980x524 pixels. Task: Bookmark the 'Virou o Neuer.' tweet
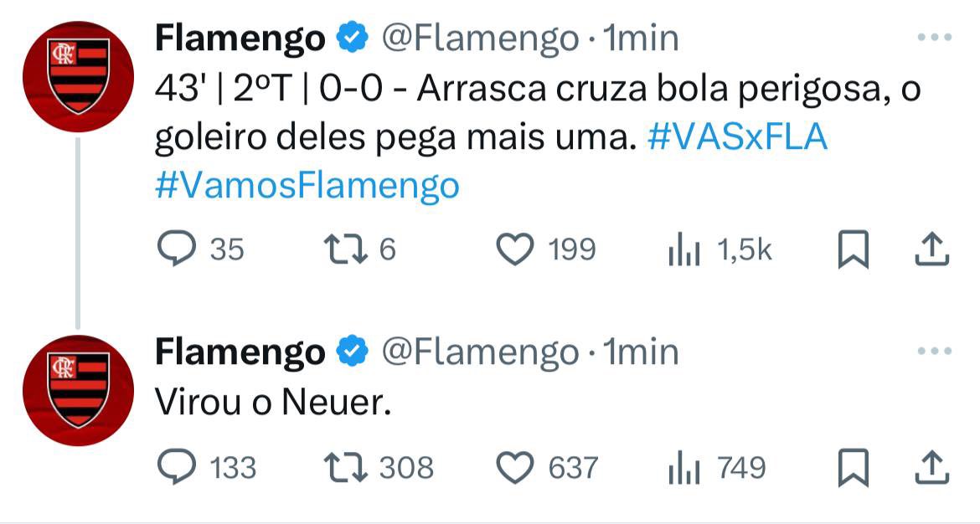pos(853,467)
